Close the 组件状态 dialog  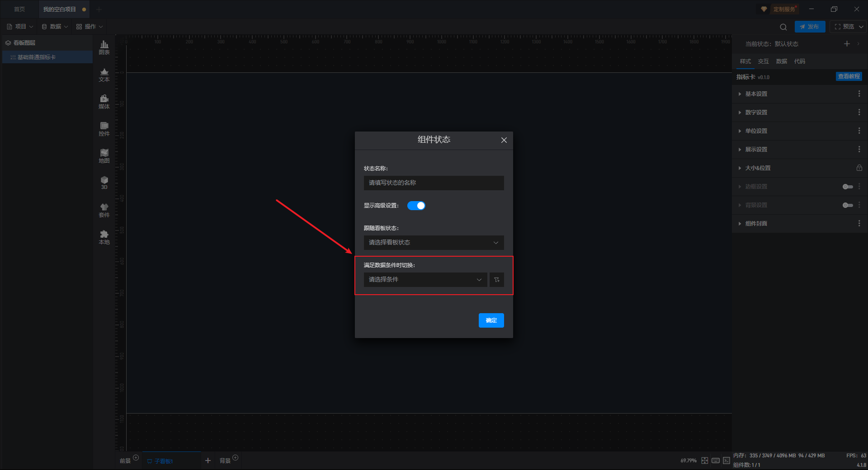click(x=504, y=140)
